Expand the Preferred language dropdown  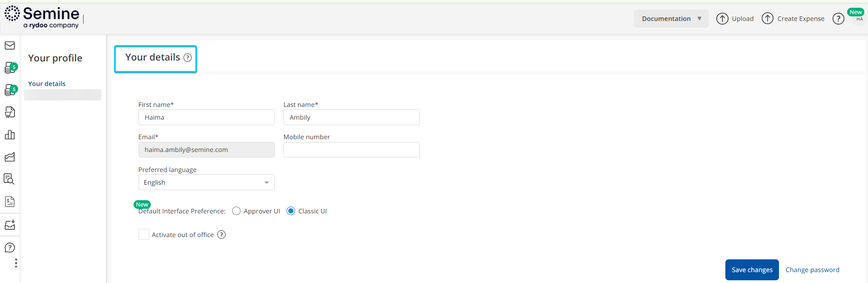point(206,182)
